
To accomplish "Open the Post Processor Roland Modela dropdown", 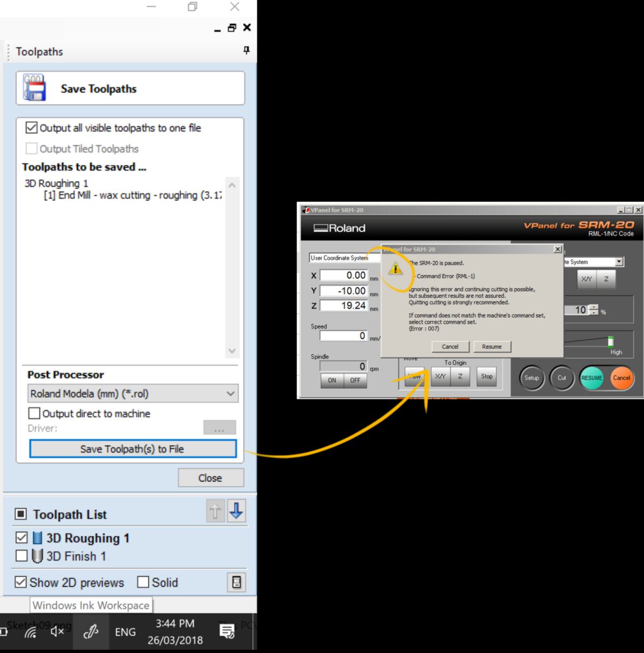I will click(x=133, y=393).
